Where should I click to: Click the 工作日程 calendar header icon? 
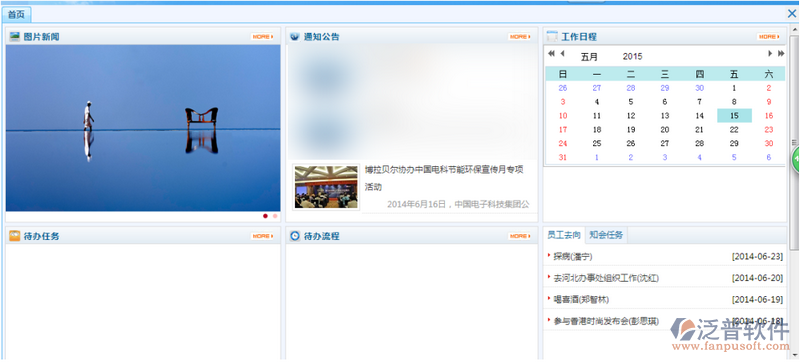click(x=552, y=37)
